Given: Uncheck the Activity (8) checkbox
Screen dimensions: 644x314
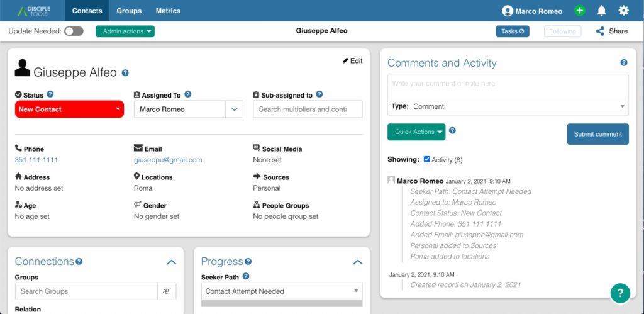Looking at the screenshot, I should coord(427,159).
